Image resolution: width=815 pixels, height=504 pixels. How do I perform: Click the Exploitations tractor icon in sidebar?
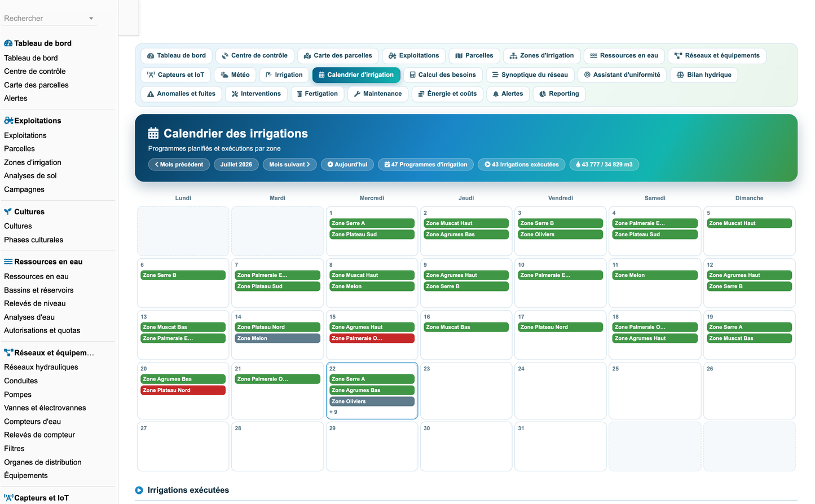tap(8, 121)
